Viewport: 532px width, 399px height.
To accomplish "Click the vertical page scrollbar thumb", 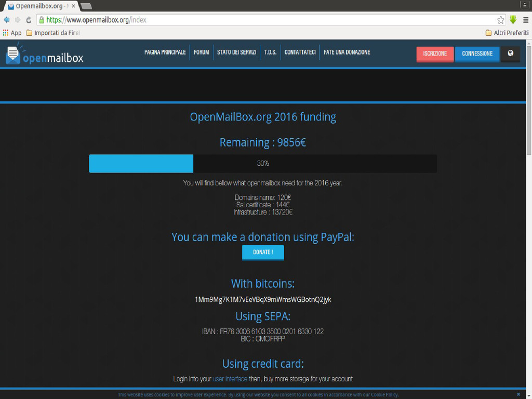I will pyautogui.click(x=529, y=100).
